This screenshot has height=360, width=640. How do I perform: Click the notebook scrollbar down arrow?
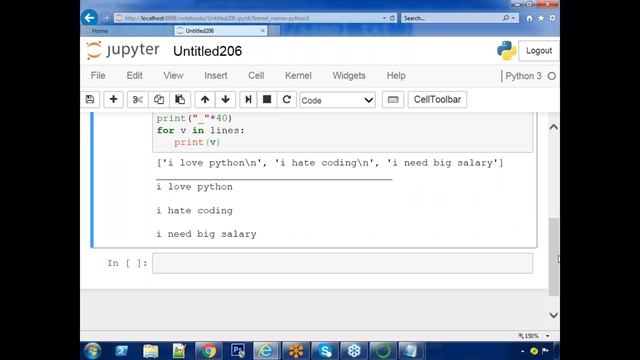(x=553, y=315)
